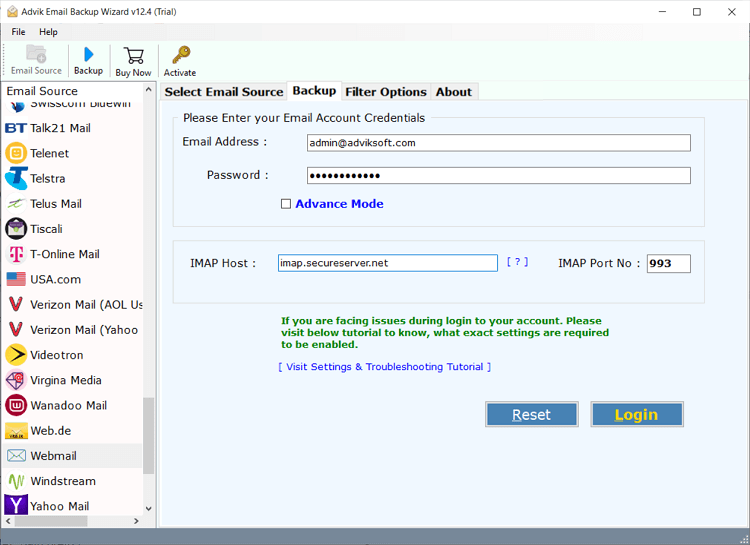This screenshot has height=545, width=750.
Task: Click the Reset button
Action: (531, 414)
